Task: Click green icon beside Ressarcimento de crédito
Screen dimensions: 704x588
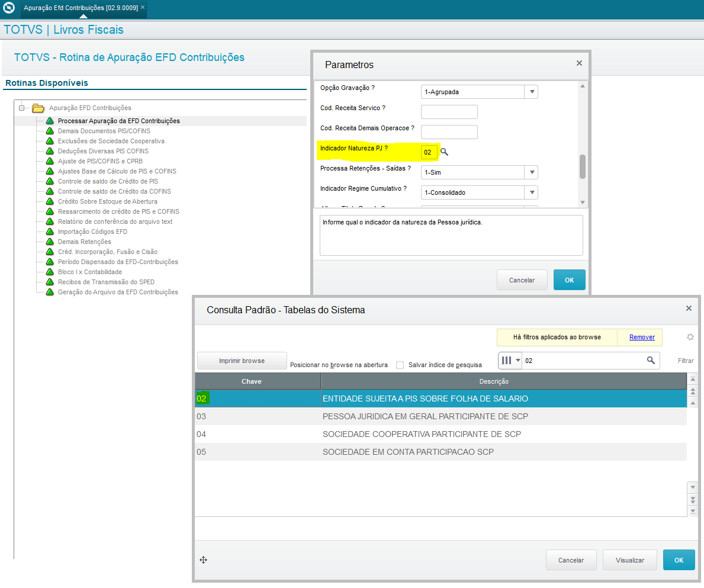Action: pos(50,211)
